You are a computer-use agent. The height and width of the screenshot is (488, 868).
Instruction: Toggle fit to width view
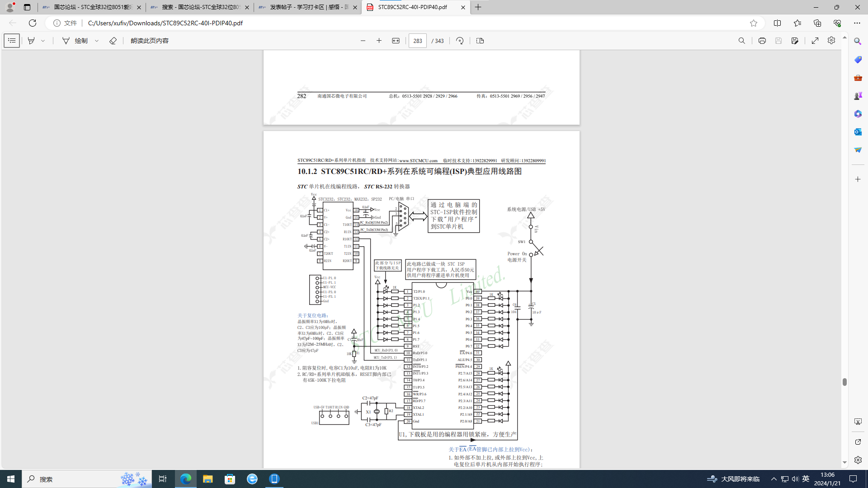[x=396, y=41]
